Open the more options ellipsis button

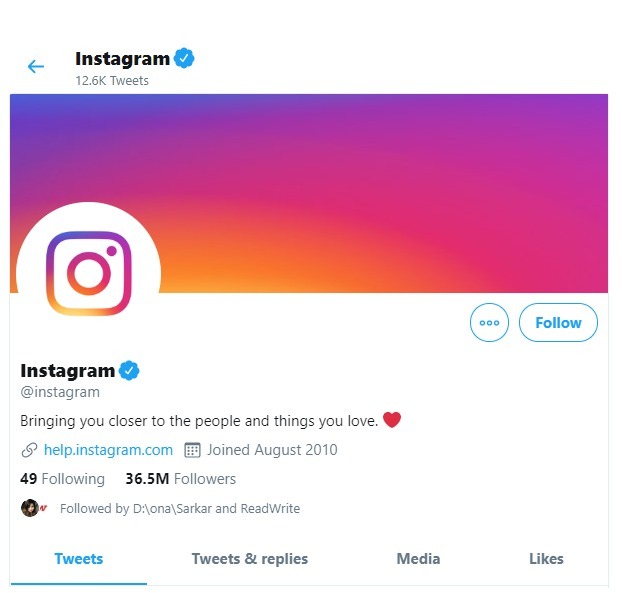click(489, 323)
